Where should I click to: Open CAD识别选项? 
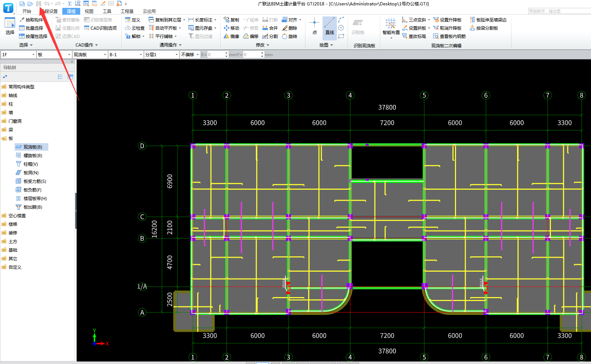(x=101, y=28)
